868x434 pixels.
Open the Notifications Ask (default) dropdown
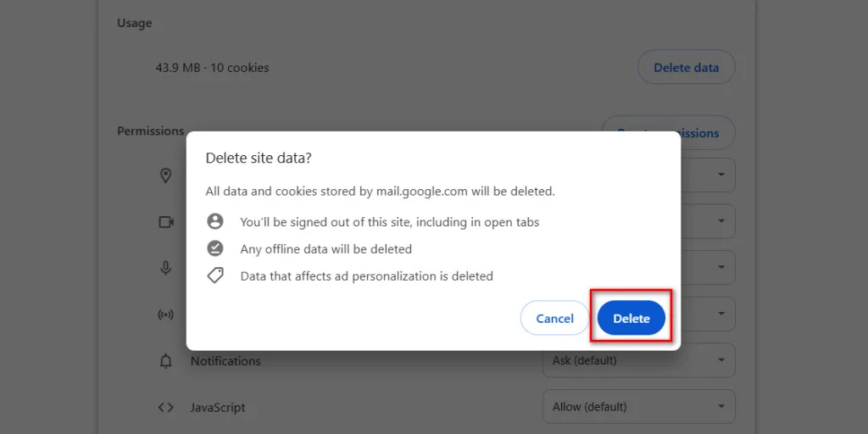[639, 360]
